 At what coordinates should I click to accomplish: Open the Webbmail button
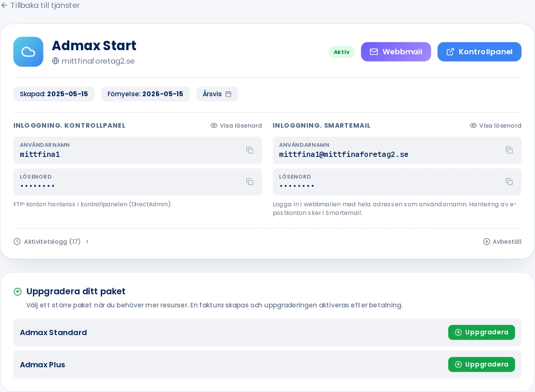point(396,52)
